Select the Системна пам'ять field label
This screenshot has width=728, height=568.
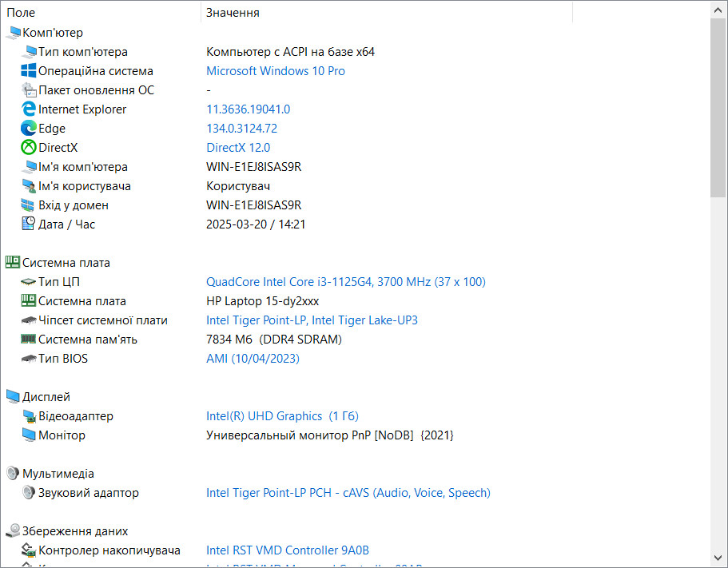(88, 340)
